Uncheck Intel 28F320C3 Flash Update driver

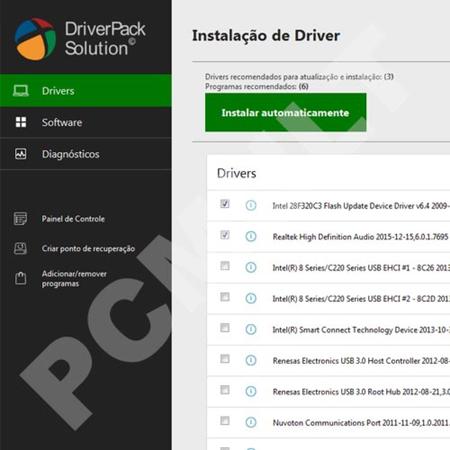[225, 204]
